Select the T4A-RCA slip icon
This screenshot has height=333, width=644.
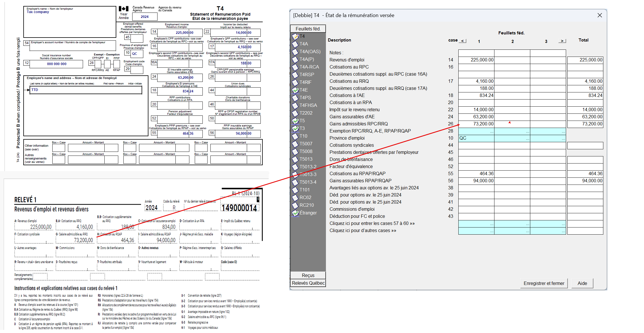(295, 67)
